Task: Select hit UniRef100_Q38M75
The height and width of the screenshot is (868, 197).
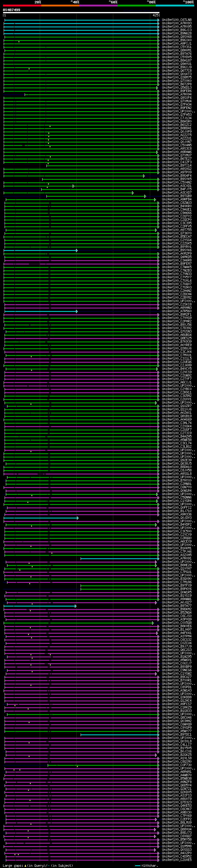Action: point(177,78)
